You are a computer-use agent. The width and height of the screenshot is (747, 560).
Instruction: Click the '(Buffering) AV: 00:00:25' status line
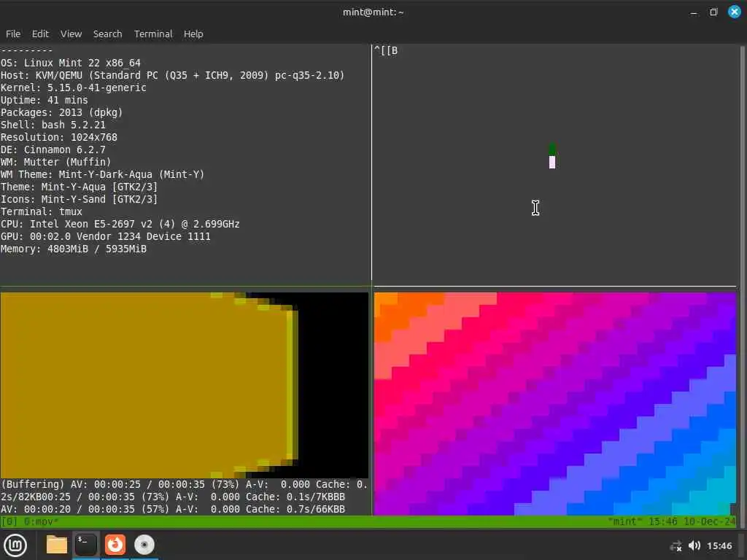pyautogui.click(x=185, y=484)
